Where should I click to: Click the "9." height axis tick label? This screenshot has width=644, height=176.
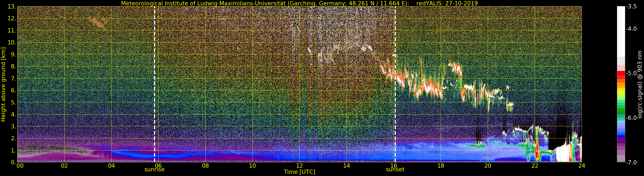tap(13, 54)
